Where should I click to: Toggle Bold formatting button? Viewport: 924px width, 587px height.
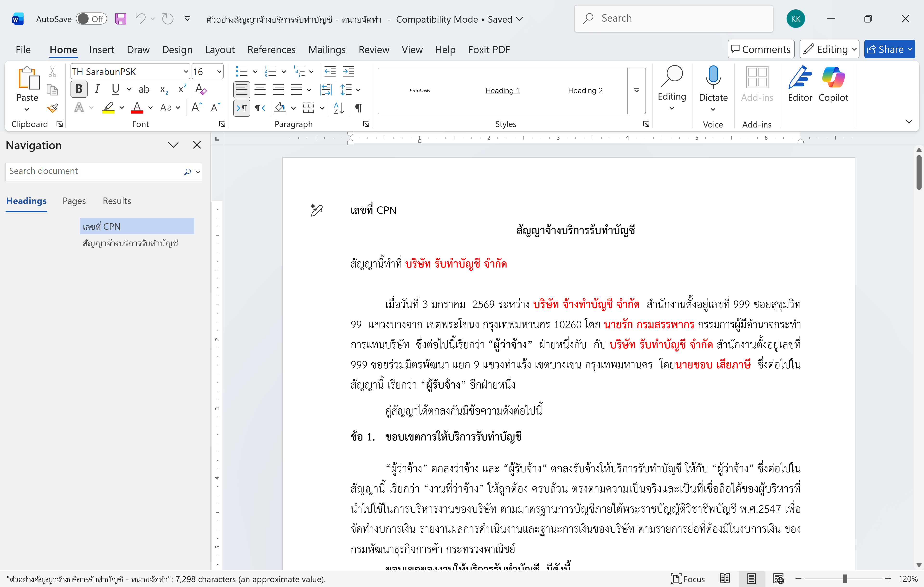coord(79,89)
